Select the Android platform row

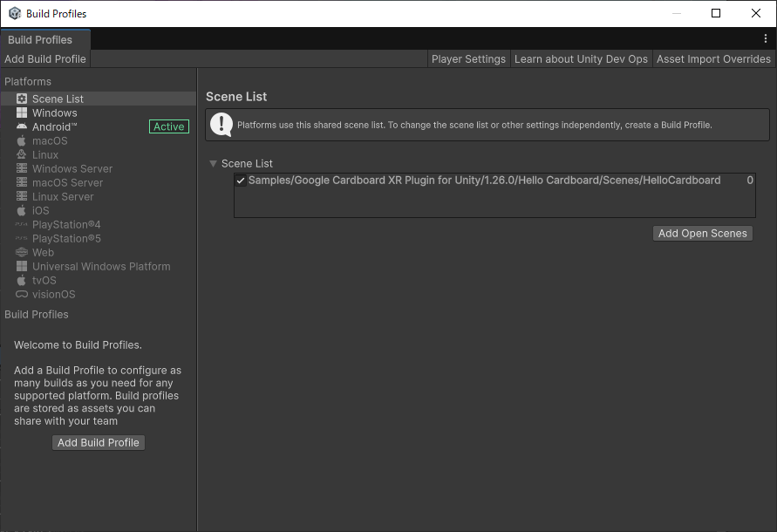[99, 126]
